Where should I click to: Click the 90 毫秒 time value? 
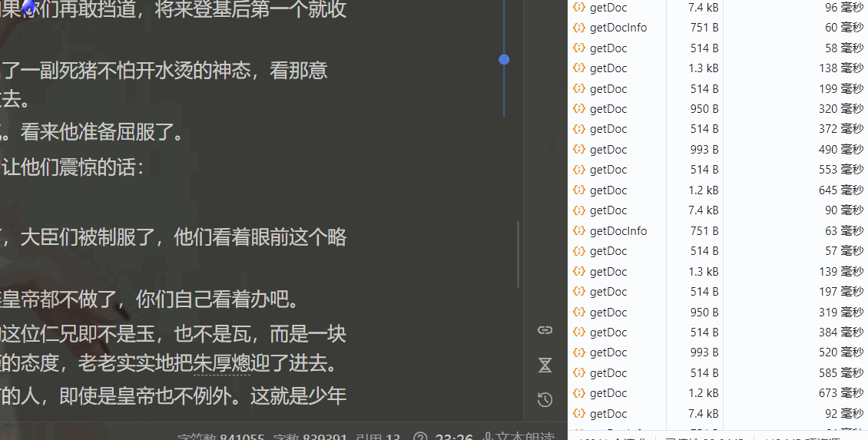tap(844, 210)
